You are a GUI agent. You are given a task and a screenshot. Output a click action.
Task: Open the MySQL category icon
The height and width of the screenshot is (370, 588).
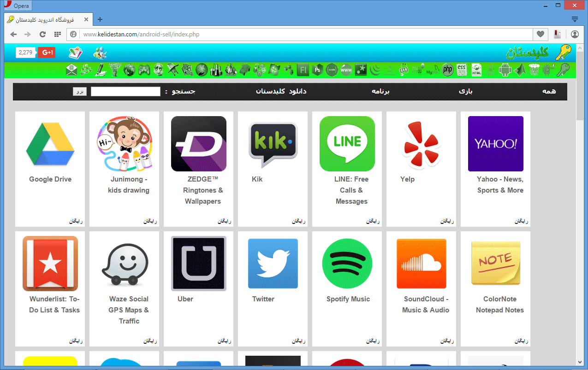pyautogui.click(x=432, y=70)
